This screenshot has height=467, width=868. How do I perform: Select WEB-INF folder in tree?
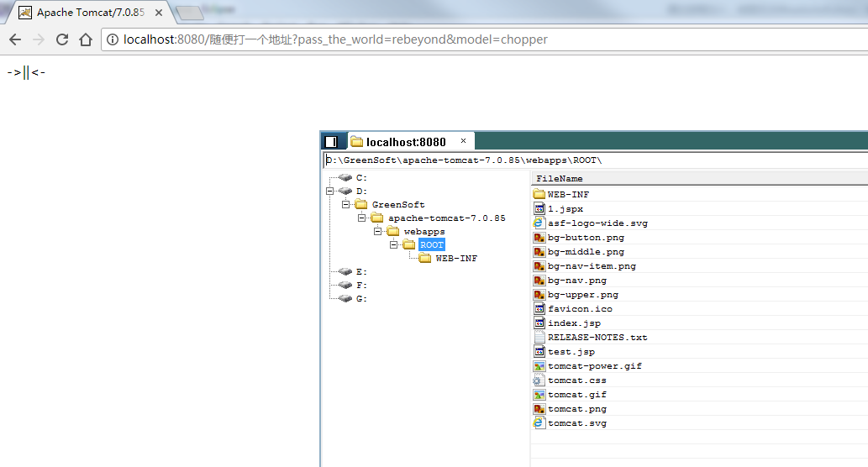[x=456, y=258]
